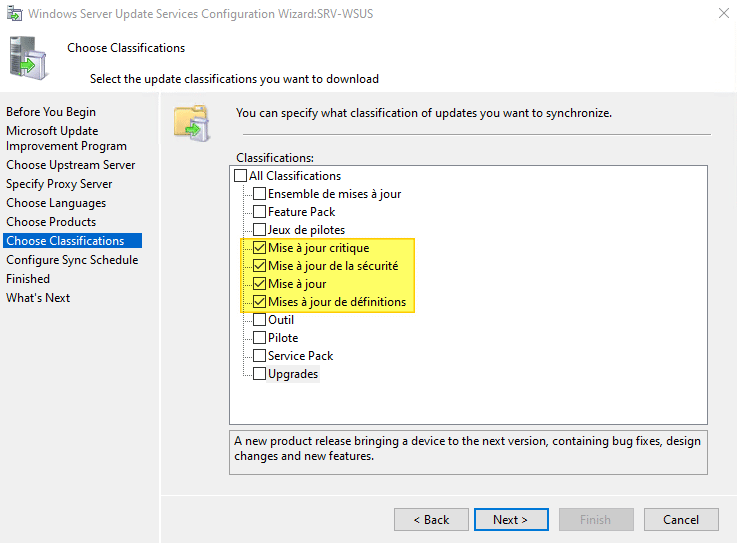Switch to the Choose Languages step
The image size is (737, 543).
(x=56, y=203)
